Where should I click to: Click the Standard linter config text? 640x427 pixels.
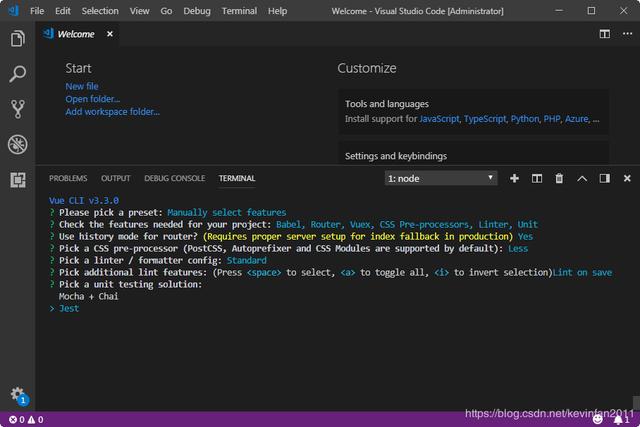(x=247, y=260)
